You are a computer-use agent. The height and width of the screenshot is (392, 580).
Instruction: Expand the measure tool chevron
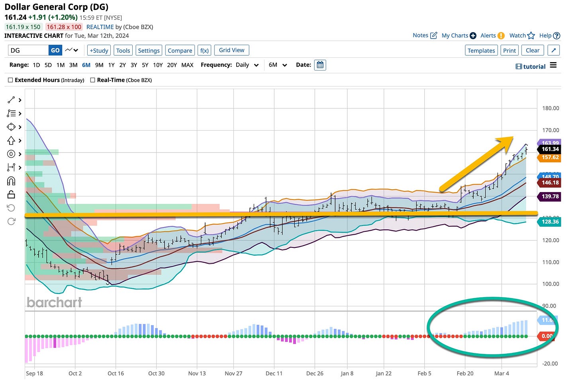(x=20, y=167)
